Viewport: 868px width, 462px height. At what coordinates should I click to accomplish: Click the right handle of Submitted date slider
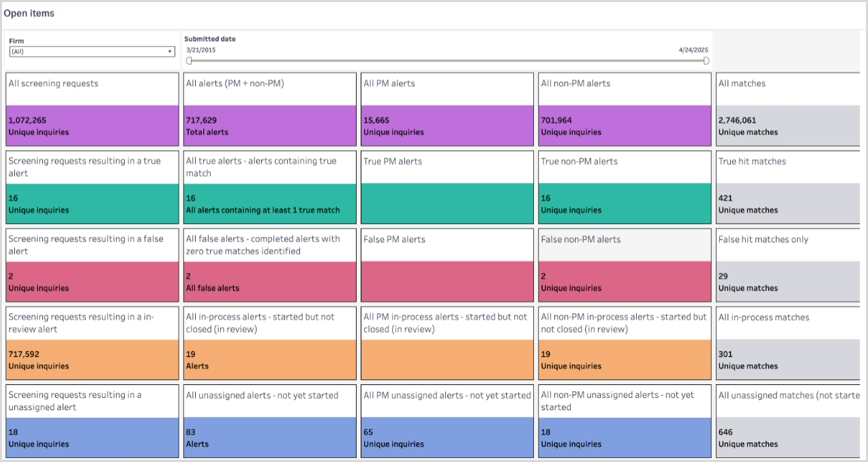[706, 61]
